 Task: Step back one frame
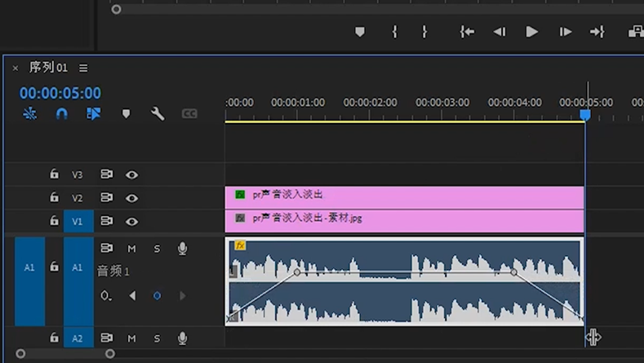[x=500, y=31]
